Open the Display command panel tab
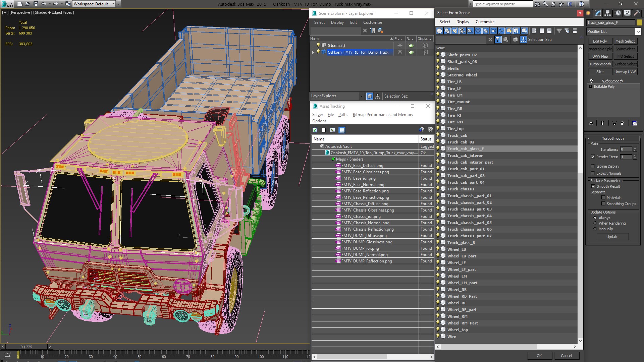This screenshot has width=644, height=362. [x=627, y=13]
